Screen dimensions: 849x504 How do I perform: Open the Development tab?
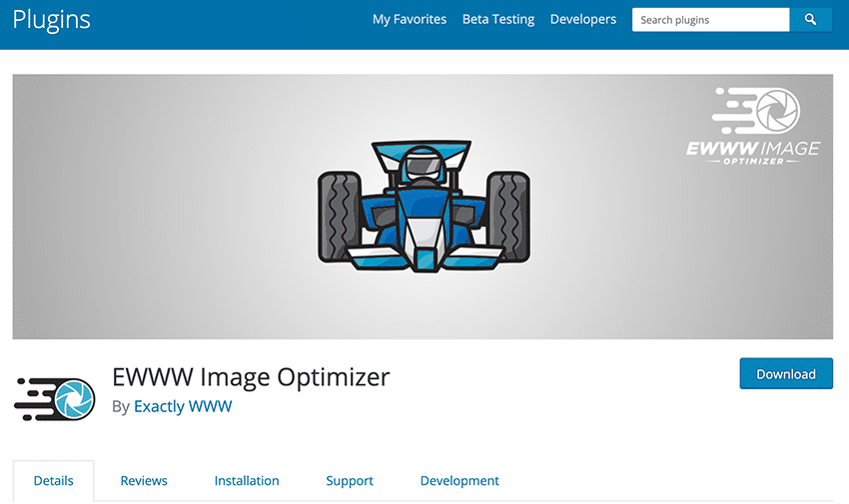point(459,481)
